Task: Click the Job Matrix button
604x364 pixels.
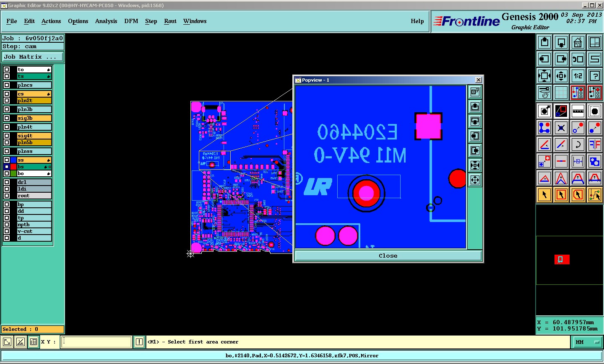Action: point(33,57)
